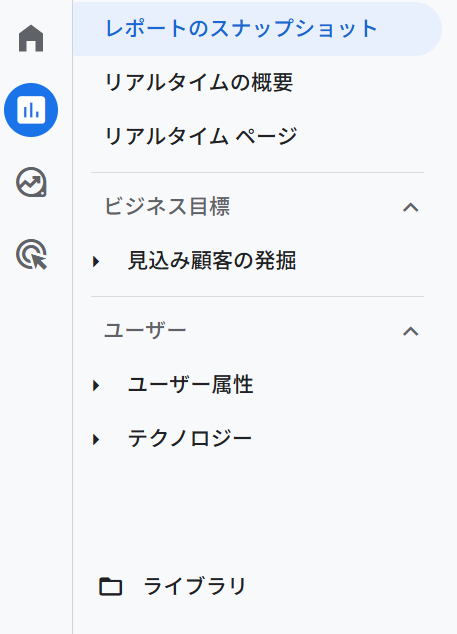Screen dimensions: 457x634
Task: Click the ビジネス目標 section heading text
Action: click(167, 207)
